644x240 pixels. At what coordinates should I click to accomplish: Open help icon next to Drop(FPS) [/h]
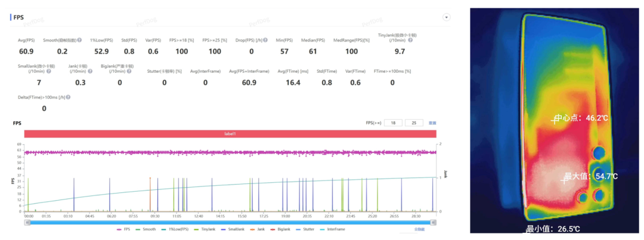pos(265,40)
